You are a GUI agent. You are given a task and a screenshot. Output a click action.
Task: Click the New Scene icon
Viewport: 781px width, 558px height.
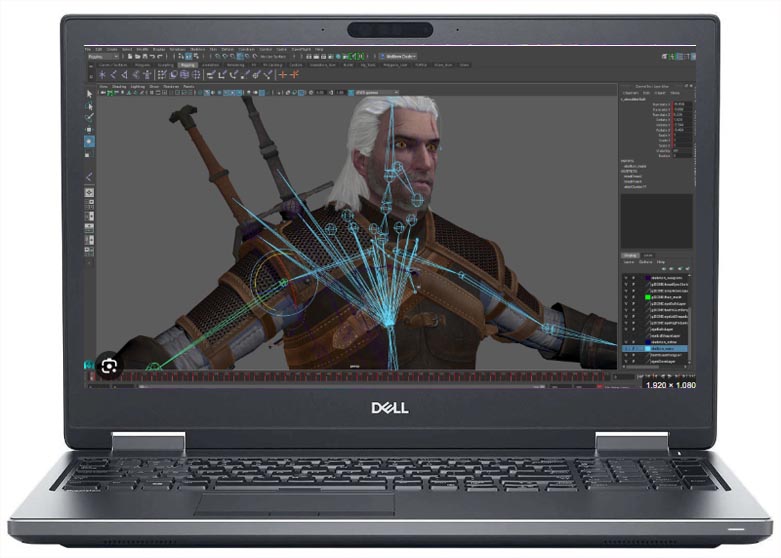coord(130,57)
